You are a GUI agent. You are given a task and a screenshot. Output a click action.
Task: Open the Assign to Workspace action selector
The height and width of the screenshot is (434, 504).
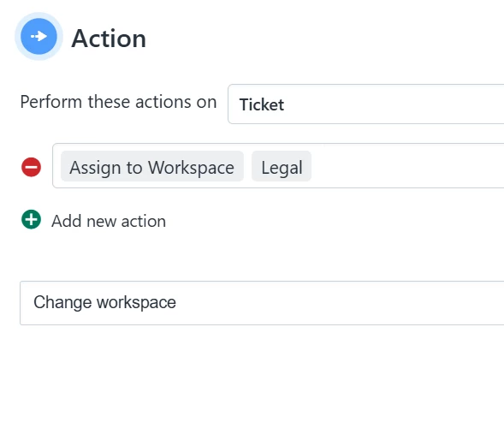pos(152,166)
